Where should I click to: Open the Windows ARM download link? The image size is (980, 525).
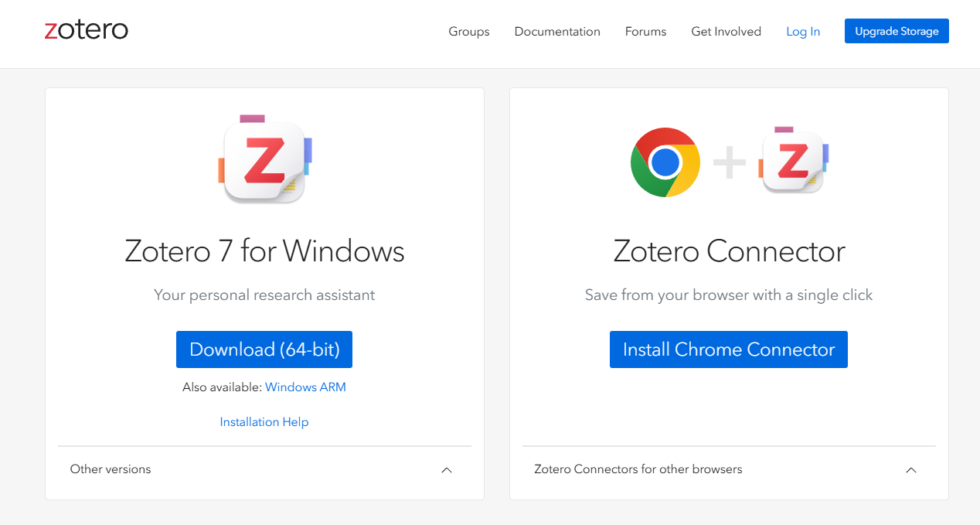[x=305, y=387]
